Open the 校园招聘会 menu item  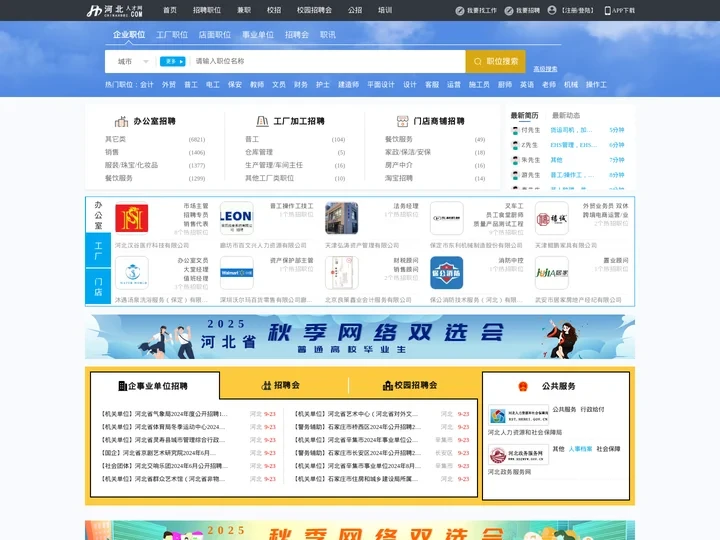point(315,10)
